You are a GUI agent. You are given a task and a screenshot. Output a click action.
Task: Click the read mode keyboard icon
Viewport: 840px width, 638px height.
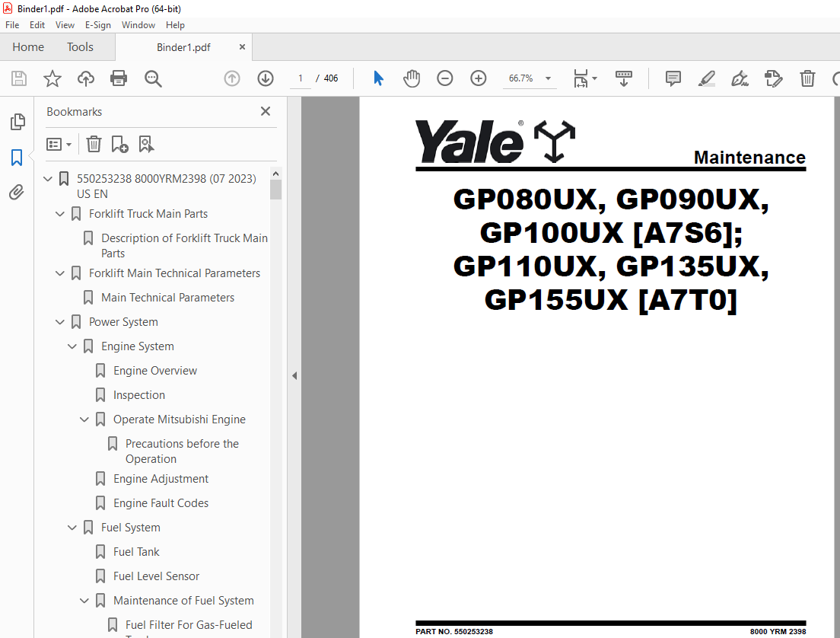624,78
